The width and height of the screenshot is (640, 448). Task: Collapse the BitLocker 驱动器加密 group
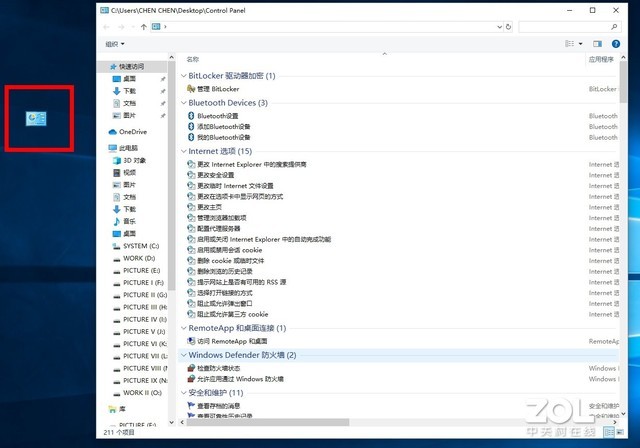[183, 76]
